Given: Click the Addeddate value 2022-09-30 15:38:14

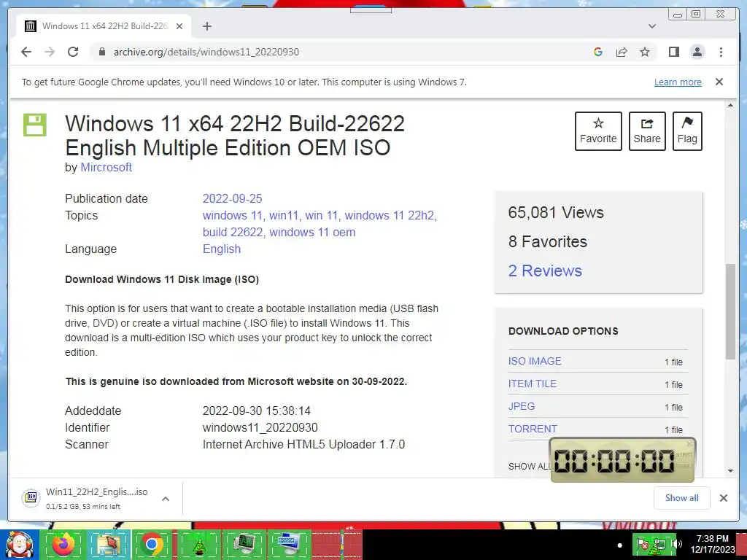Looking at the screenshot, I should [256, 411].
